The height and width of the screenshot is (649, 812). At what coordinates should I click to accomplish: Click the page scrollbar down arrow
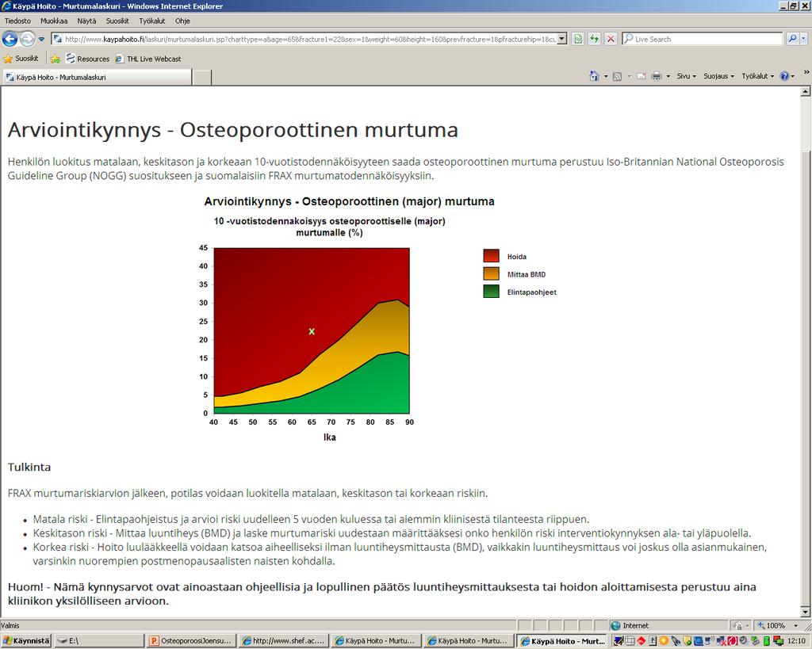(x=806, y=613)
